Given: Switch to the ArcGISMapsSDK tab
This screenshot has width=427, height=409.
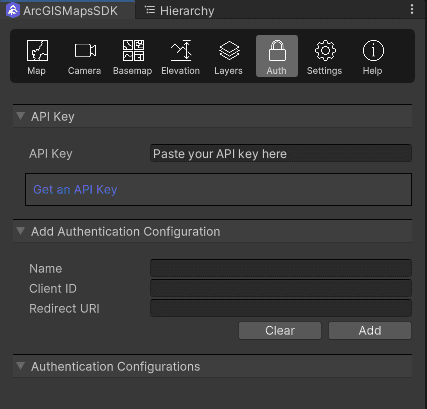Looking at the screenshot, I should point(68,10).
